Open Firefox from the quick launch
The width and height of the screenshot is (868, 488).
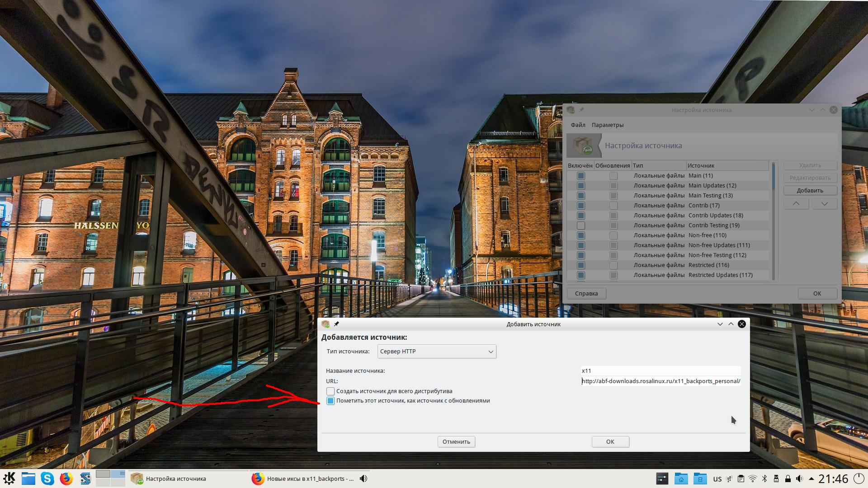tap(66, 478)
